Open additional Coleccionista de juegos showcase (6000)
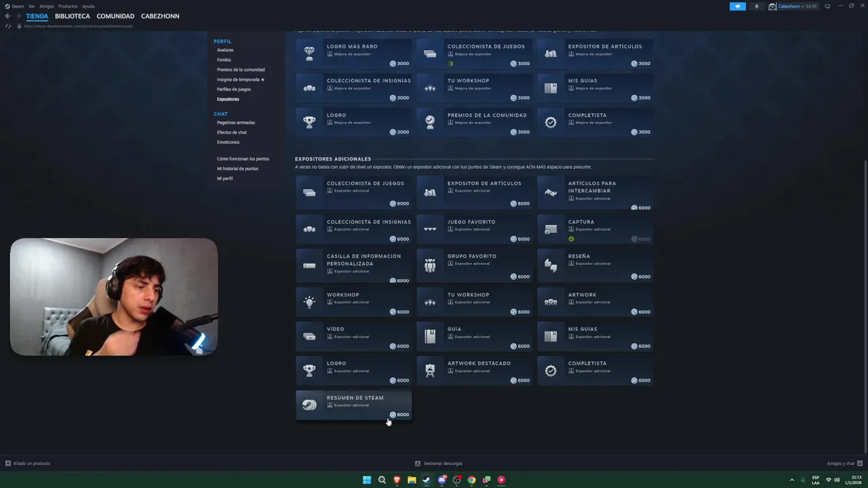Screen dimensions: 868x488 354,192
